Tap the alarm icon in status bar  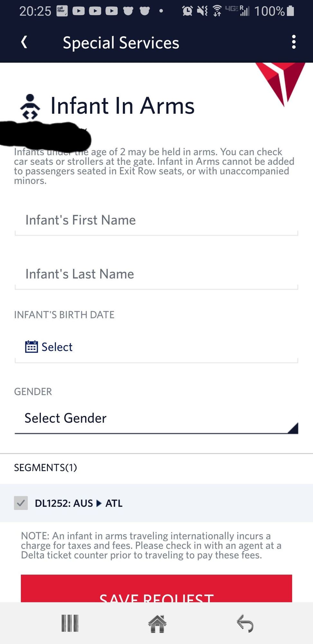click(x=187, y=11)
